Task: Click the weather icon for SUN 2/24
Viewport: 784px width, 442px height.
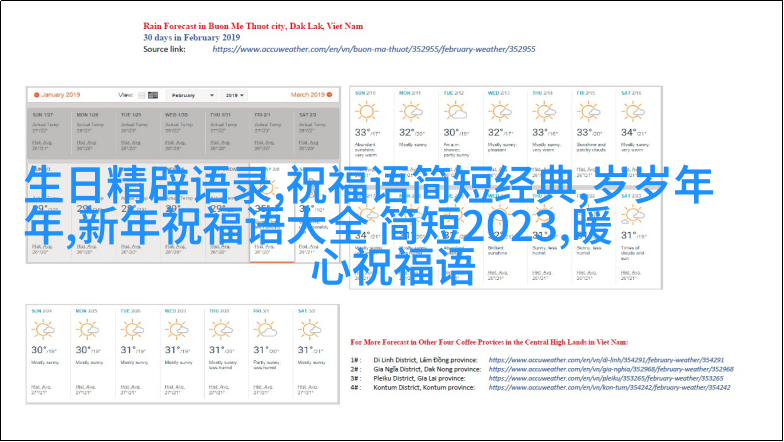Action: (x=43, y=330)
